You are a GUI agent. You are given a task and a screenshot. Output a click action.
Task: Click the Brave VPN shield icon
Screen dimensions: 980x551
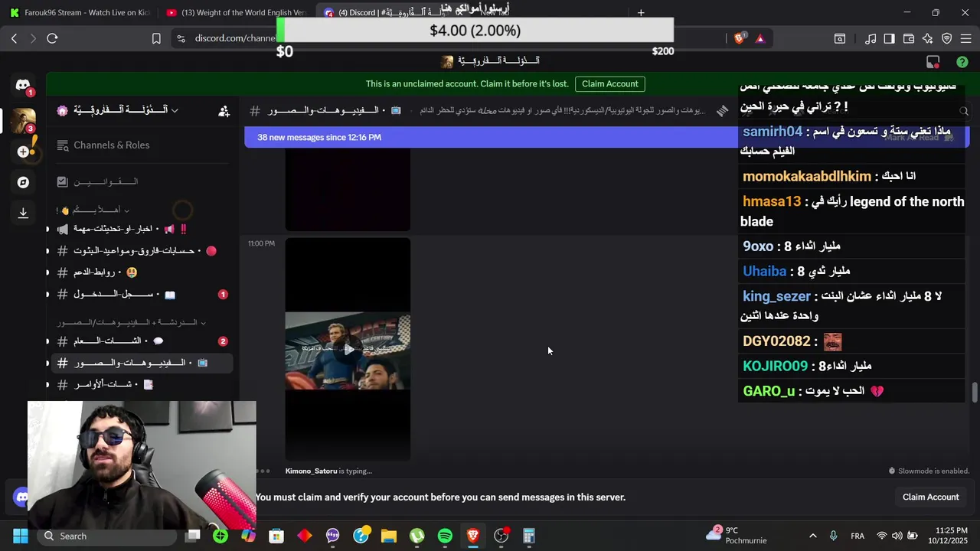pyautogui.click(x=947, y=38)
